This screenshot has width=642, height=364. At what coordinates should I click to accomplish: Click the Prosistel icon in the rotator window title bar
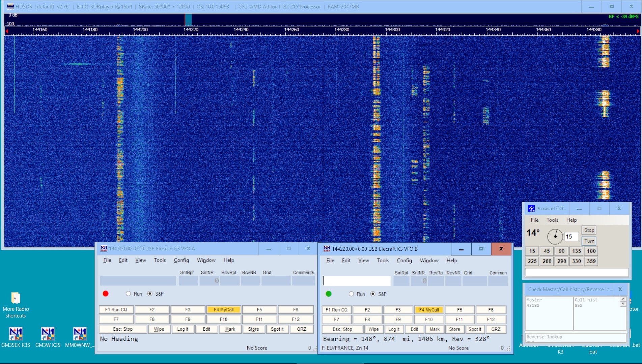(531, 208)
